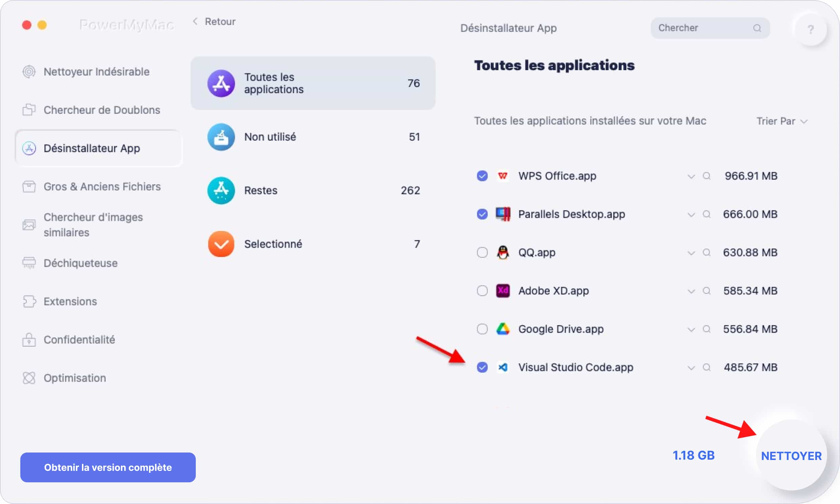Open the Trier Par sort dropdown
The width and height of the screenshot is (840, 504).
click(x=782, y=121)
